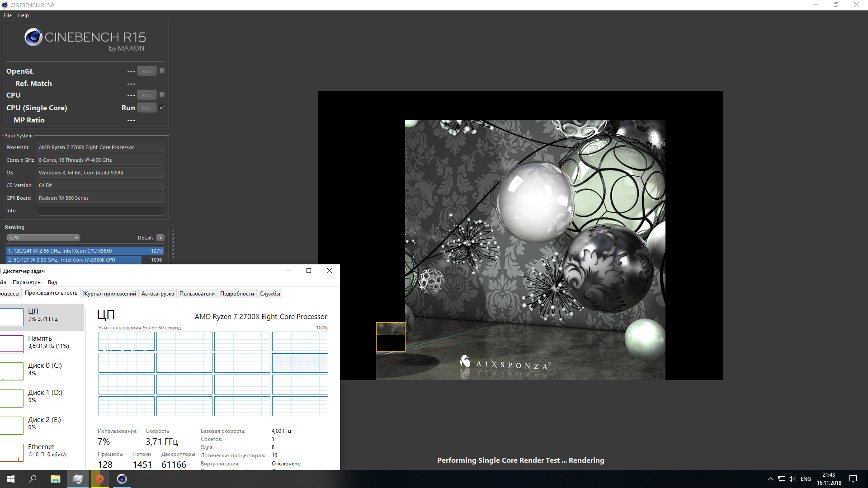Expand ranking Details arrow
This screenshot has width=868, height=488.
[x=160, y=238]
